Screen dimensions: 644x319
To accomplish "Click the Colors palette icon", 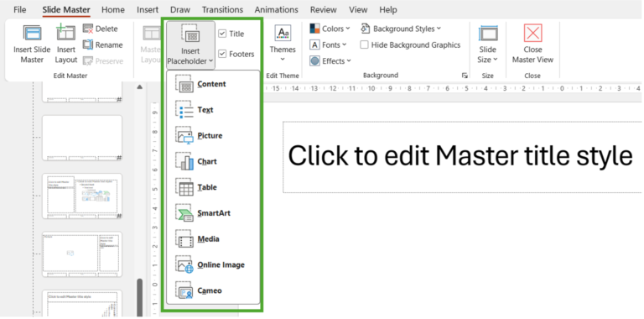I will click(x=314, y=29).
